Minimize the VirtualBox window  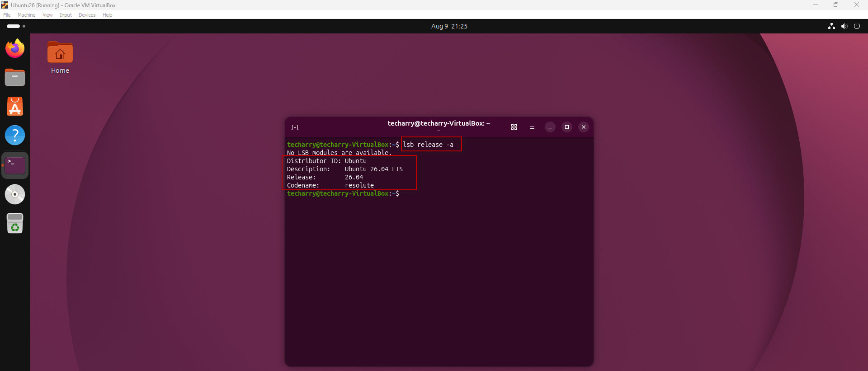coord(816,5)
